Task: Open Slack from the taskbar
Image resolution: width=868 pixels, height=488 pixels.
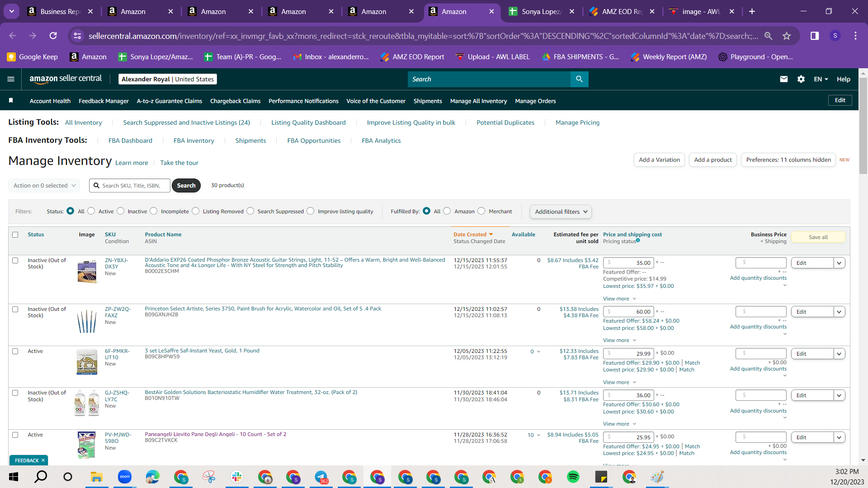Action: tap(236, 477)
